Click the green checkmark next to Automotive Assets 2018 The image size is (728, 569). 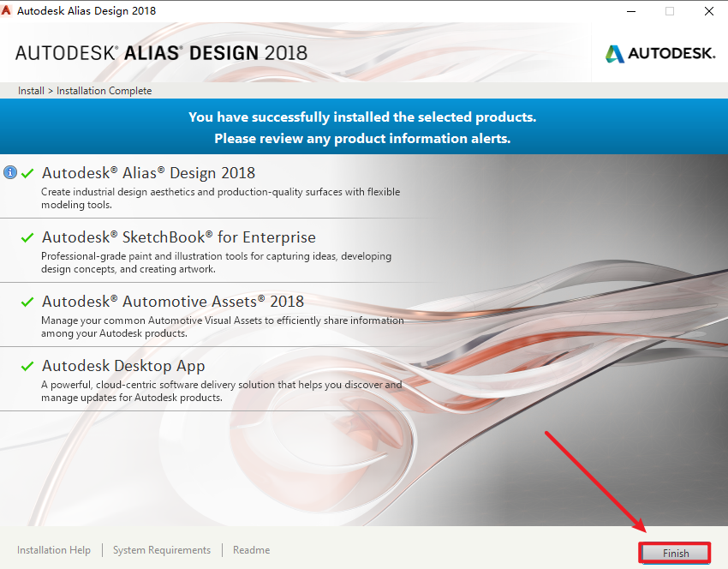pos(27,302)
